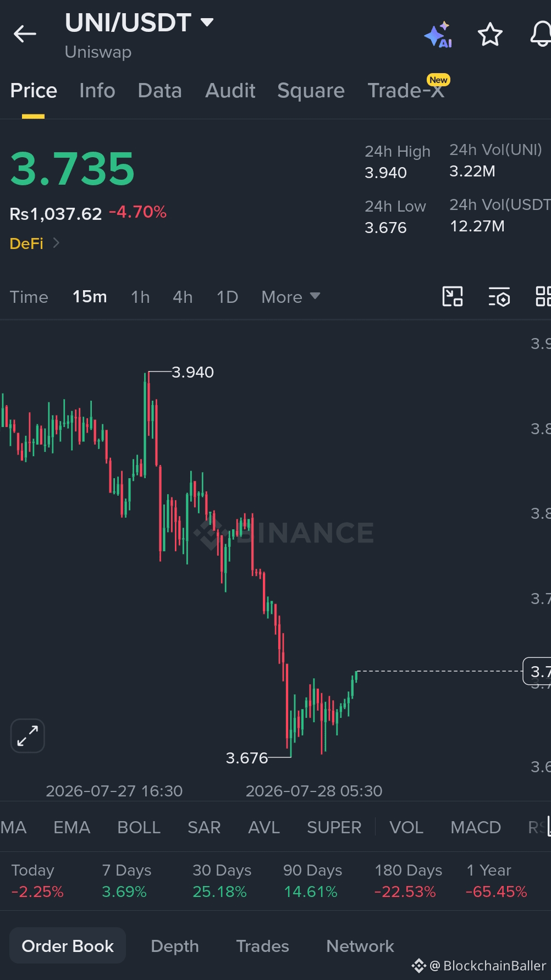Open the DeFi category chevron
The image size is (551, 980).
click(56, 243)
